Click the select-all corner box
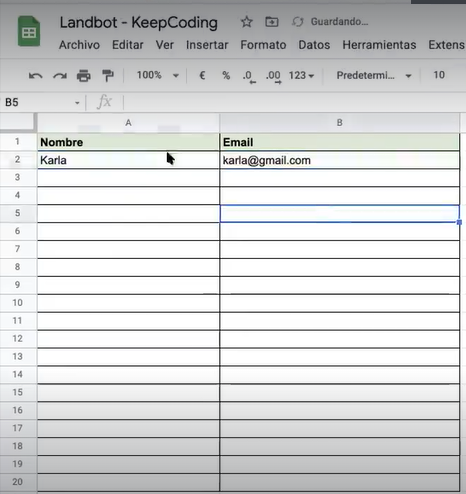The width and height of the screenshot is (466, 494). tap(18, 122)
